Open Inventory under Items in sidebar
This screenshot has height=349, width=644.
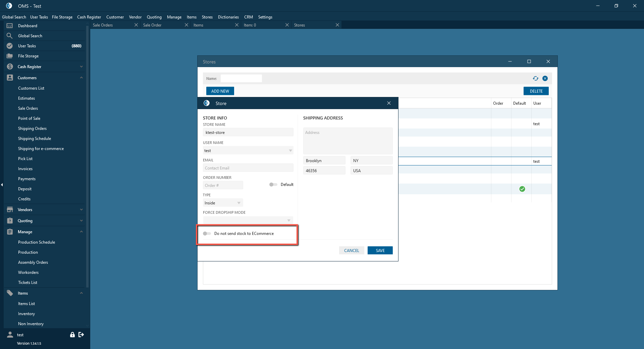(x=26, y=314)
